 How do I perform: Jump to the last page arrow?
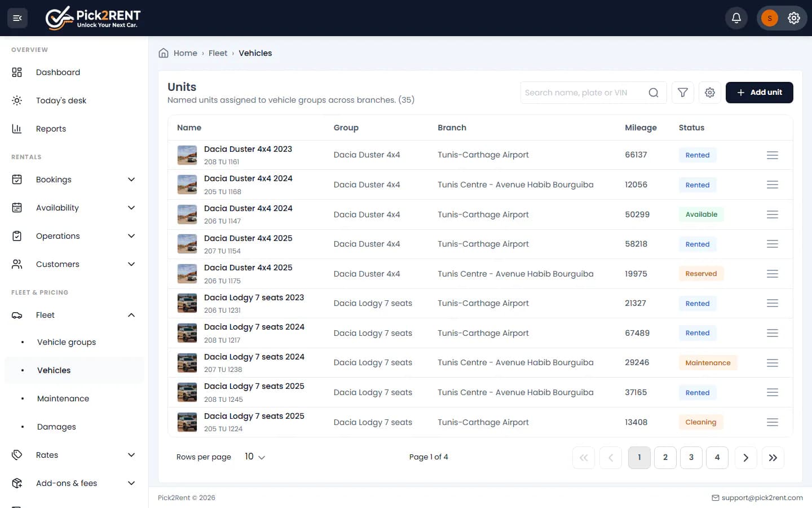tap(773, 458)
